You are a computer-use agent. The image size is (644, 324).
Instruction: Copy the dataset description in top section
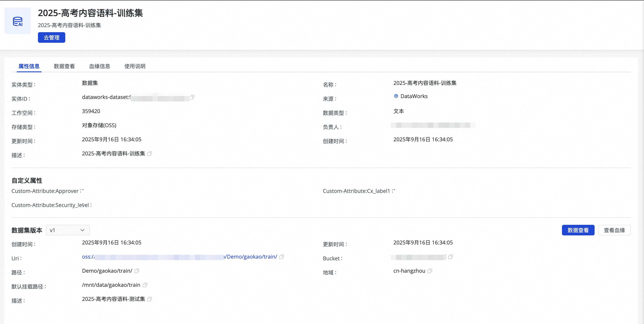point(150,154)
